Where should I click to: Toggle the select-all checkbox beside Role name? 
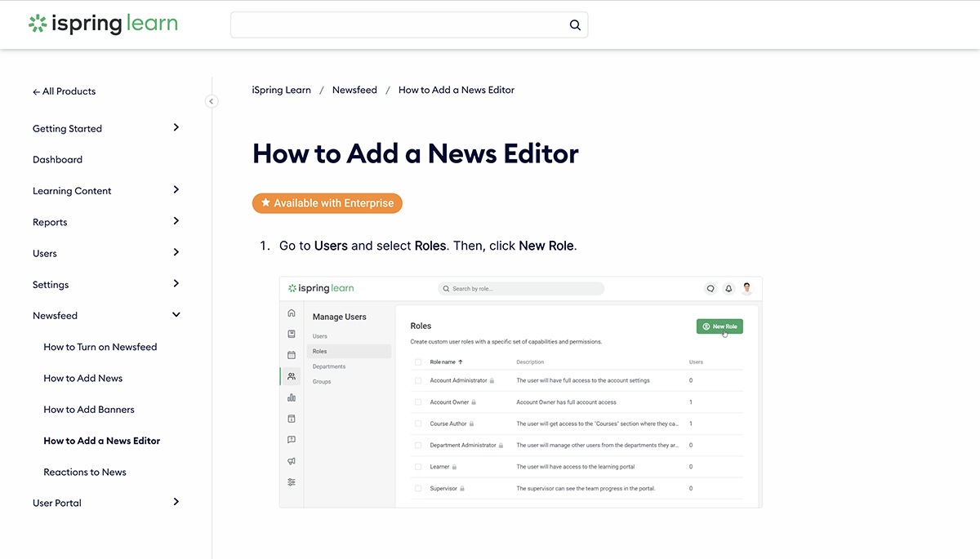point(418,362)
